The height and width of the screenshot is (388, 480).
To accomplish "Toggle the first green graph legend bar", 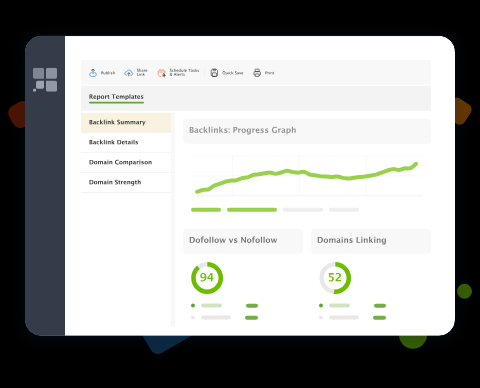I will 206,210.
